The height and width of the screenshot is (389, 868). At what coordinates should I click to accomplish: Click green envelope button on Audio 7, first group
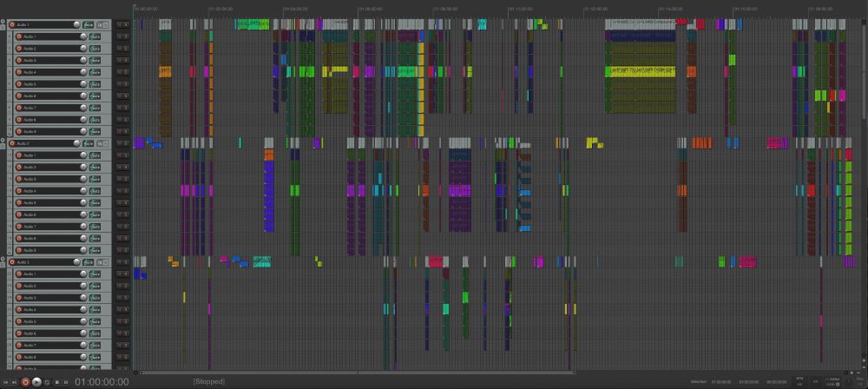(x=95, y=108)
